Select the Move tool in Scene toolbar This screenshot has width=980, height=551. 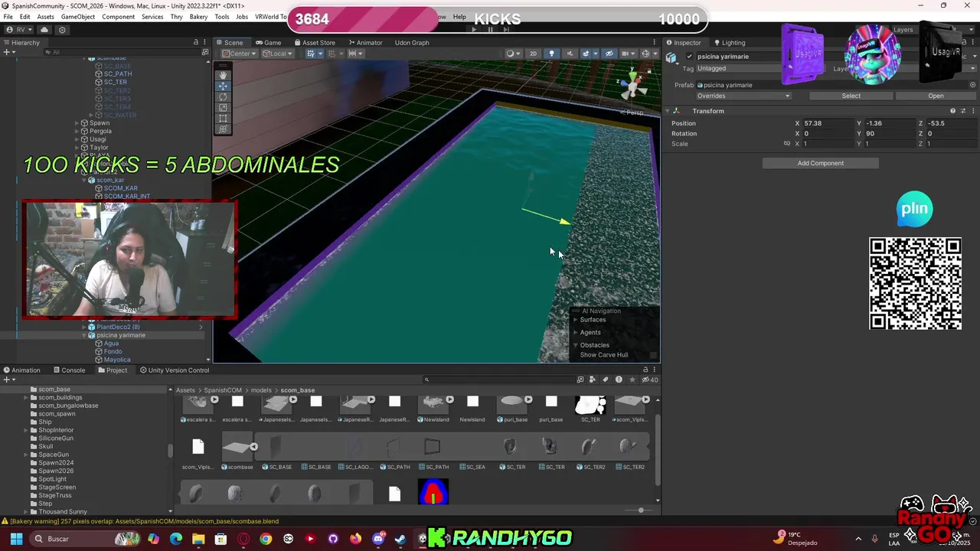(223, 86)
